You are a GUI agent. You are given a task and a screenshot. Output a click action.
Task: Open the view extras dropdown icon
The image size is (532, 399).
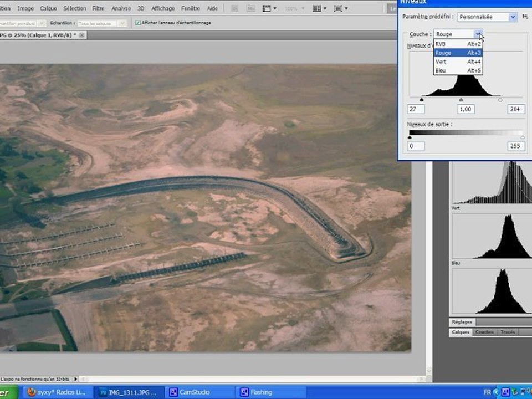coord(269,8)
